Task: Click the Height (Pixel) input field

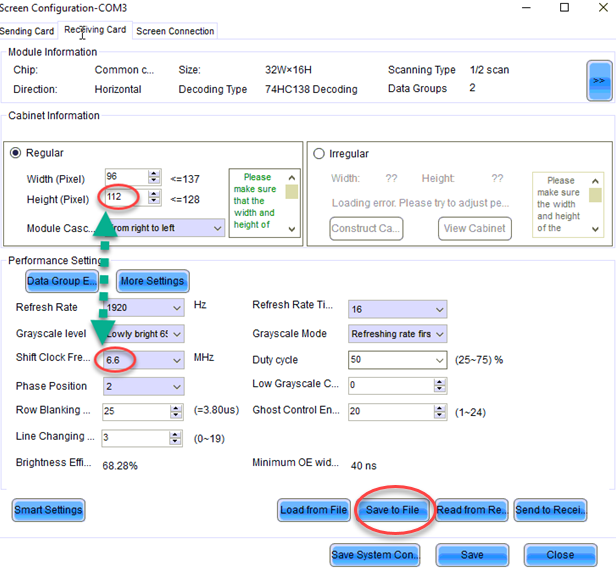Action: [x=126, y=196]
